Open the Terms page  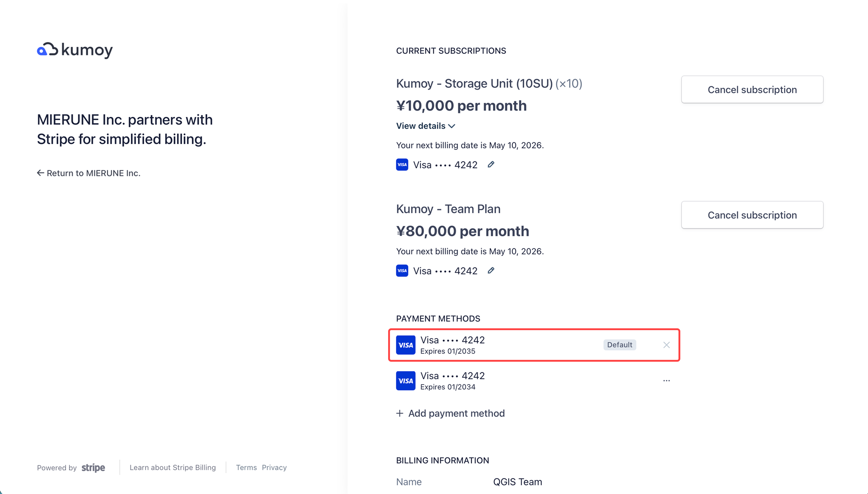point(246,468)
